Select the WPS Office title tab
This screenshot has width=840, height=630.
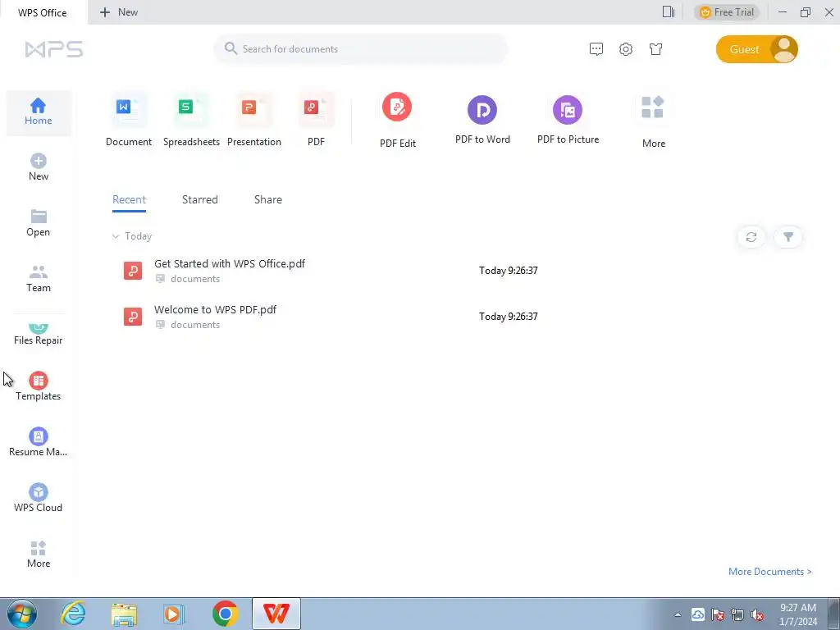coord(43,12)
